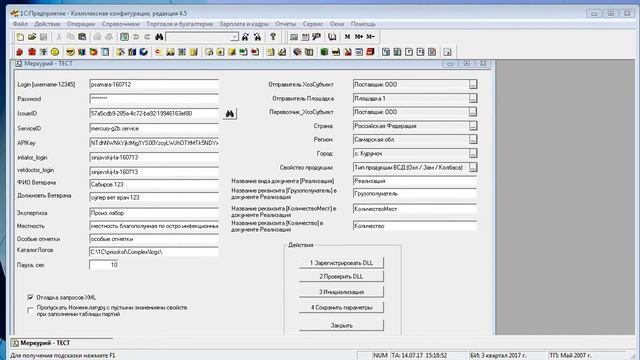Open the Сервис menu
The image size is (640, 360).
[x=313, y=24]
